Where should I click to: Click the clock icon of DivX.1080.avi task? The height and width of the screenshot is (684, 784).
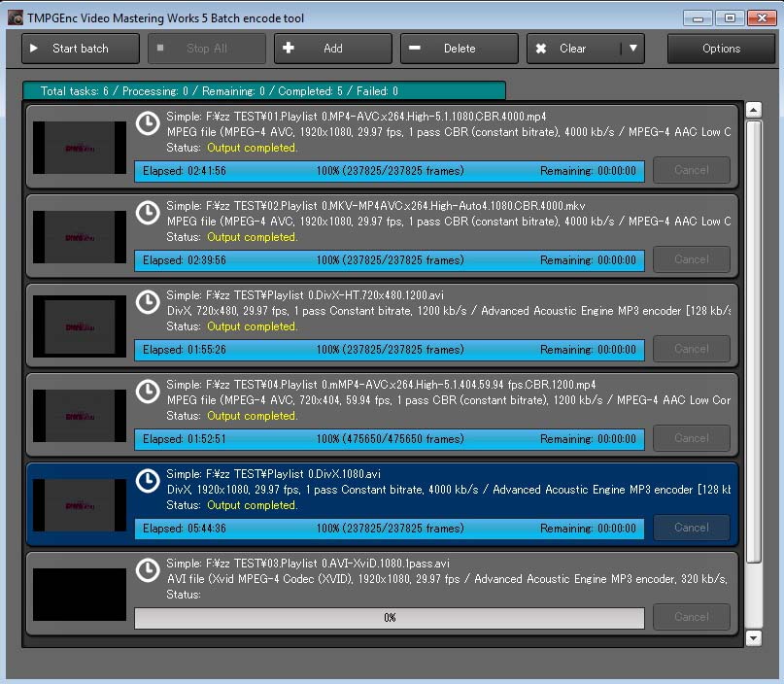point(148,481)
